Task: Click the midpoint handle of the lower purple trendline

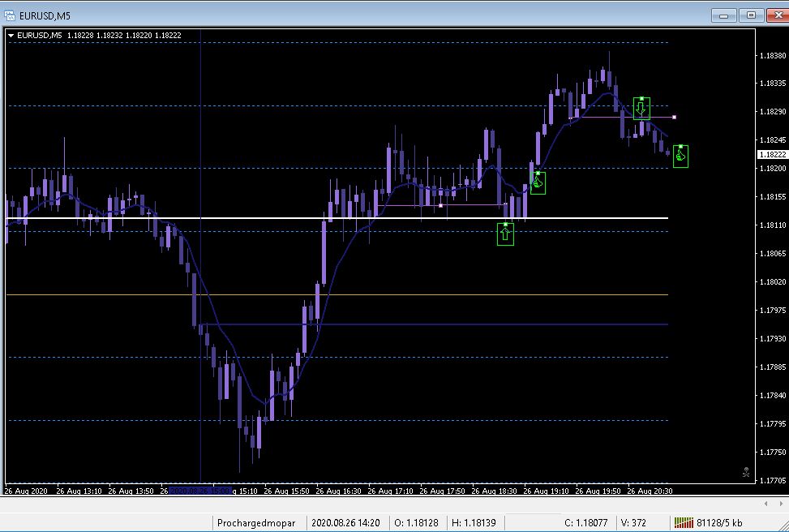Action: pos(441,205)
